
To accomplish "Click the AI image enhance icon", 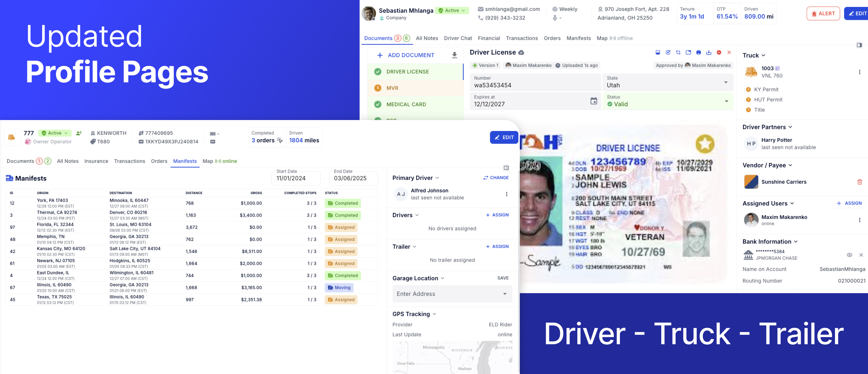I will [x=658, y=52].
